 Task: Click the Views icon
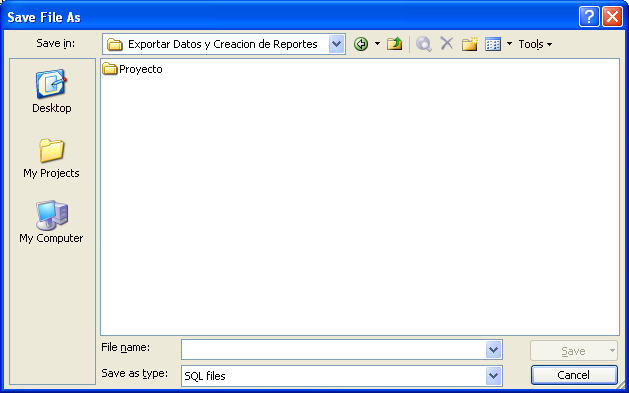pos(493,44)
